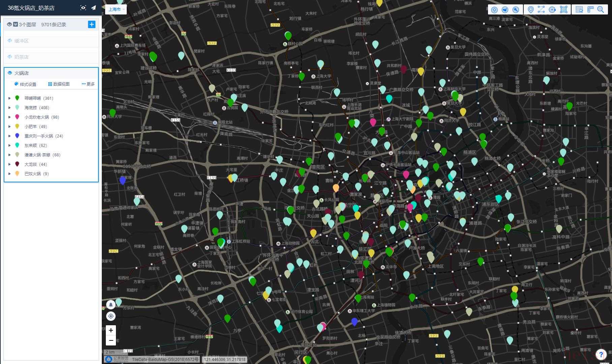This screenshot has height=364, width=612.
Task: Select the circle drawing tool
Action: tap(552, 9)
